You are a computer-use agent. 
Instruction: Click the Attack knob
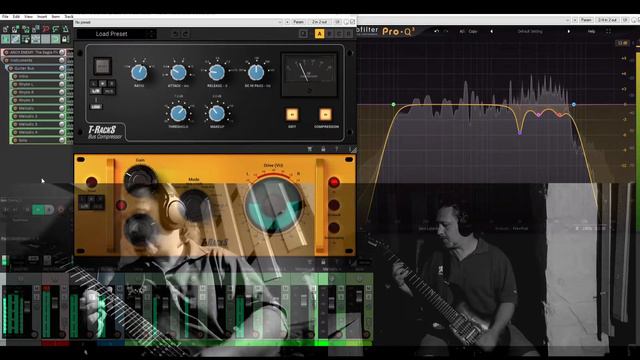(x=178, y=73)
